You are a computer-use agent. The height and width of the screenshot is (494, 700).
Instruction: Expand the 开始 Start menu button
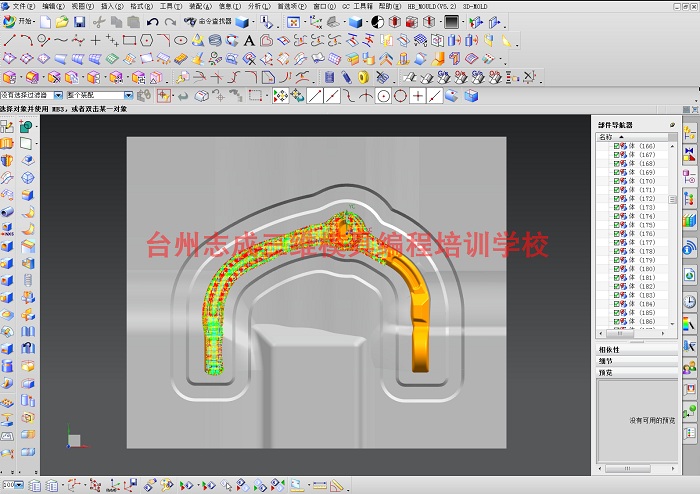[x=18, y=21]
